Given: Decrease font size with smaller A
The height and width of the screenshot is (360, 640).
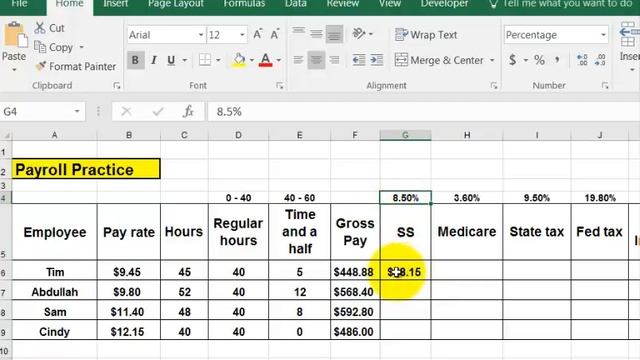Looking at the screenshot, I should click(x=275, y=34).
